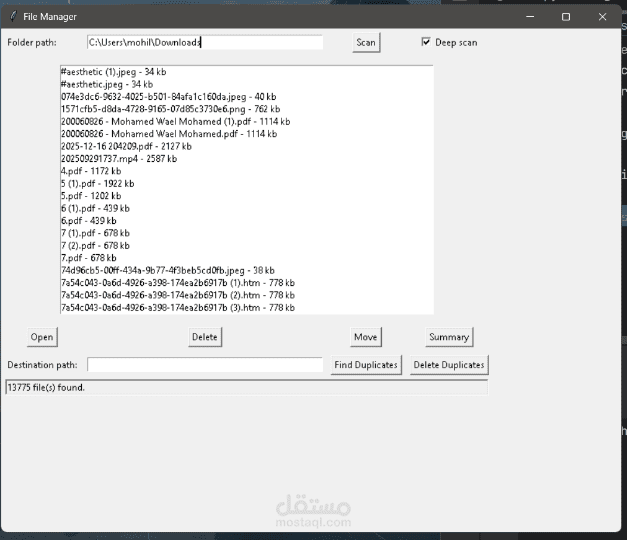Image resolution: width=627 pixels, height=540 pixels.
Task: Click Delete Duplicates button
Action: click(449, 365)
